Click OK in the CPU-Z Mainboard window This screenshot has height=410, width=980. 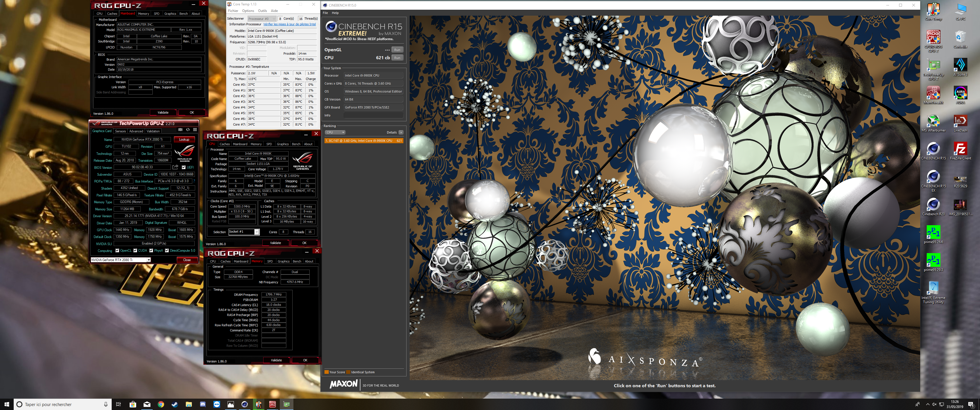pos(192,112)
